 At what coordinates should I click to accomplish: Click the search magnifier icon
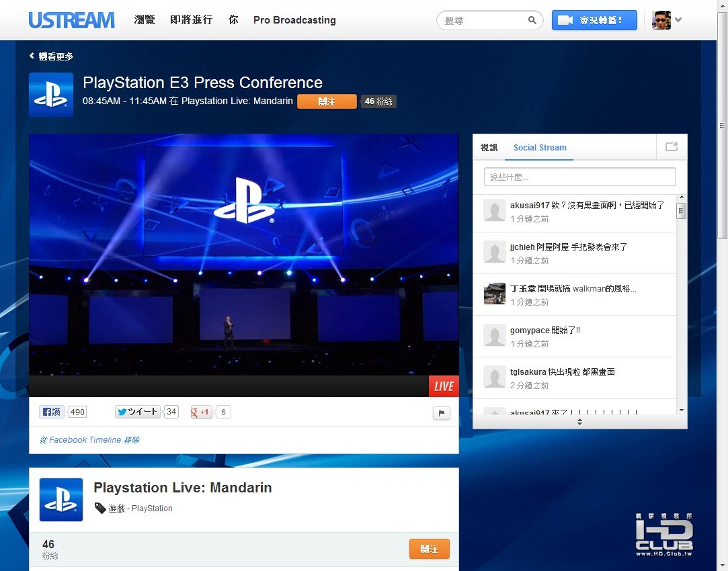tap(532, 20)
